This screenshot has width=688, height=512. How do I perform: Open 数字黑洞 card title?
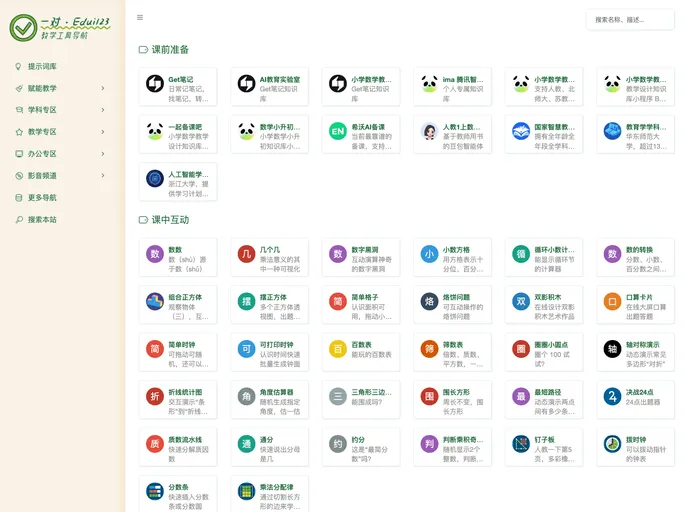click(365, 250)
